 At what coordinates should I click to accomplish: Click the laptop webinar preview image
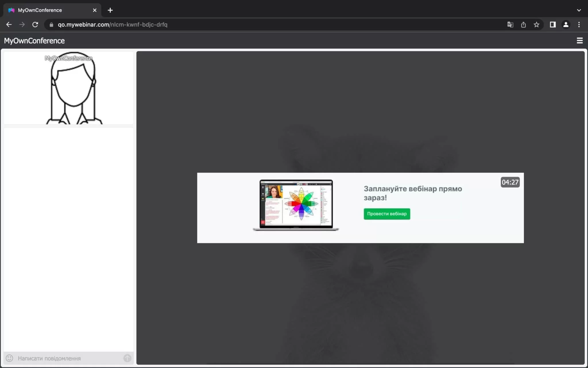pos(296,205)
